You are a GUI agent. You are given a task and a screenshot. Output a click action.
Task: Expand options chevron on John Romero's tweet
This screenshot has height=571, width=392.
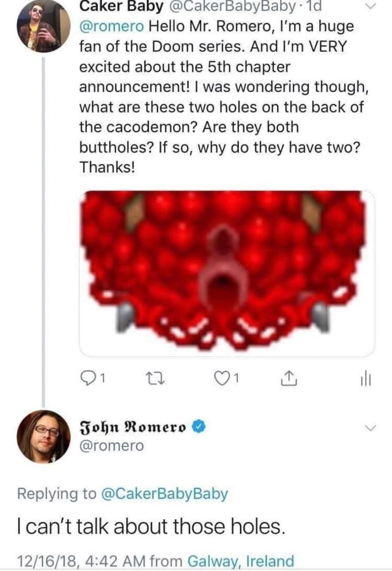[369, 428]
